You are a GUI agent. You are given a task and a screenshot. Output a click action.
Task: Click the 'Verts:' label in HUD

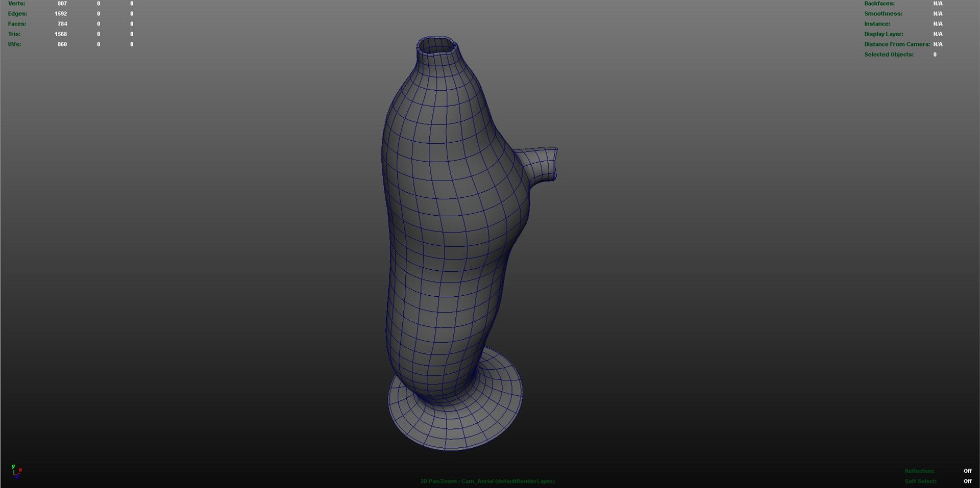tap(16, 4)
